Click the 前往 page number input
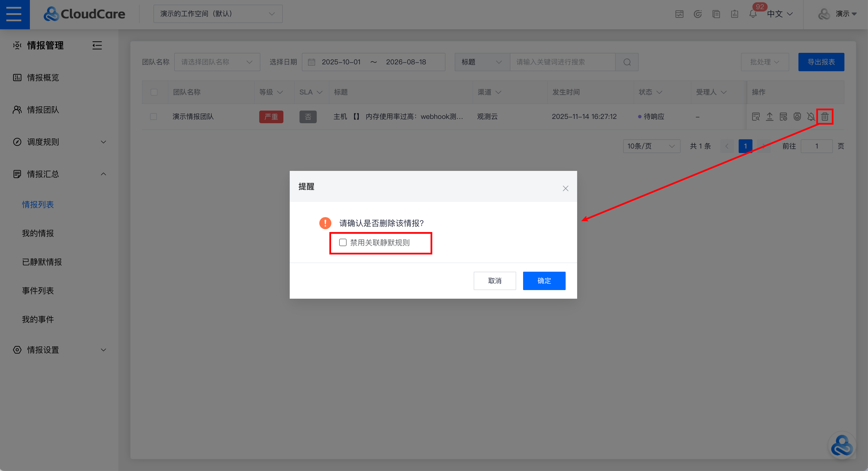This screenshot has width=868, height=471. [817, 146]
